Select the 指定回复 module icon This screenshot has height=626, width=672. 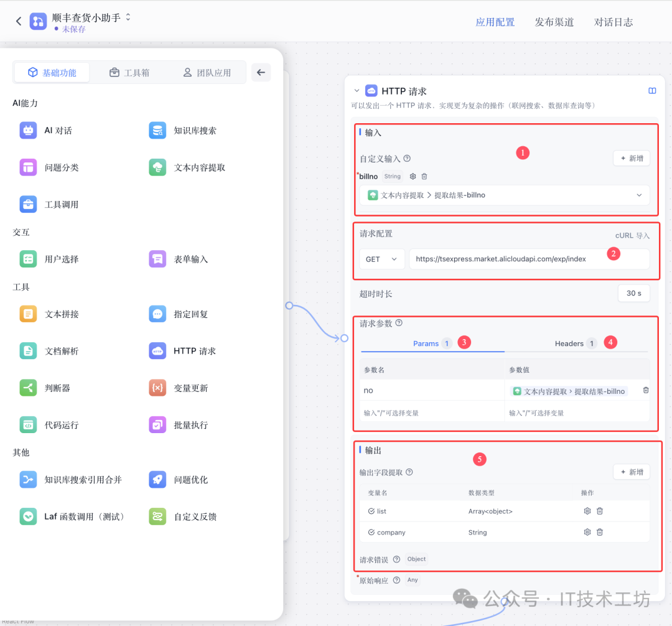157,314
